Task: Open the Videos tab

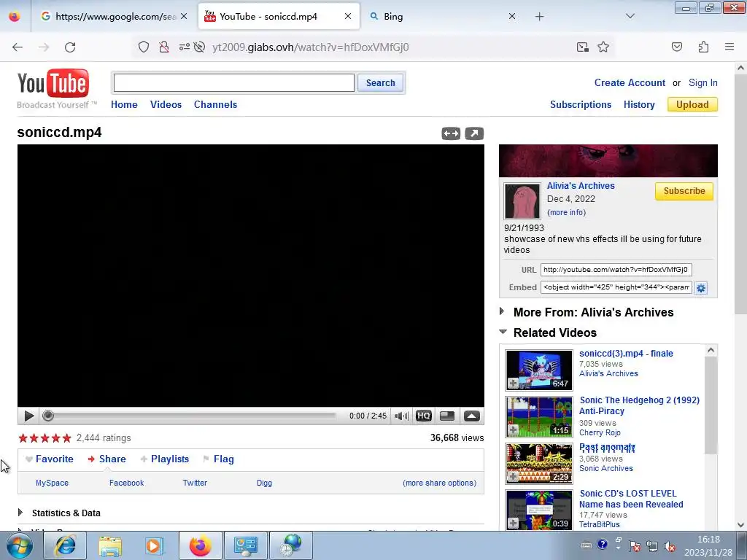Action: (x=166, y=105)
